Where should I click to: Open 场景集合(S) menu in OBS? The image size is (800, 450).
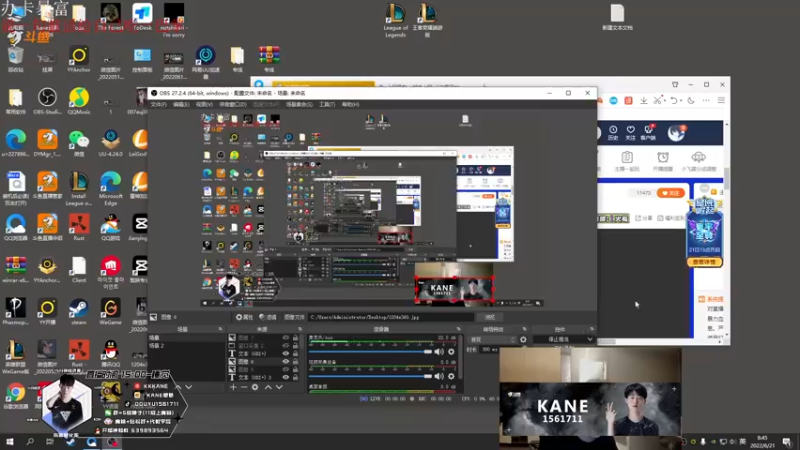(x=299, y=105)
